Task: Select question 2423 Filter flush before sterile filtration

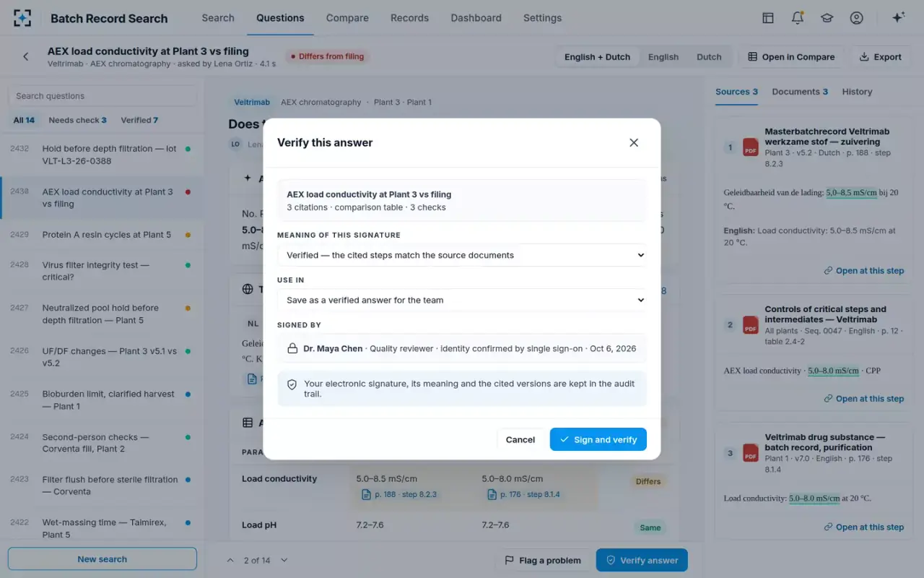Action: pyautogui.click(x=102, y=486)
